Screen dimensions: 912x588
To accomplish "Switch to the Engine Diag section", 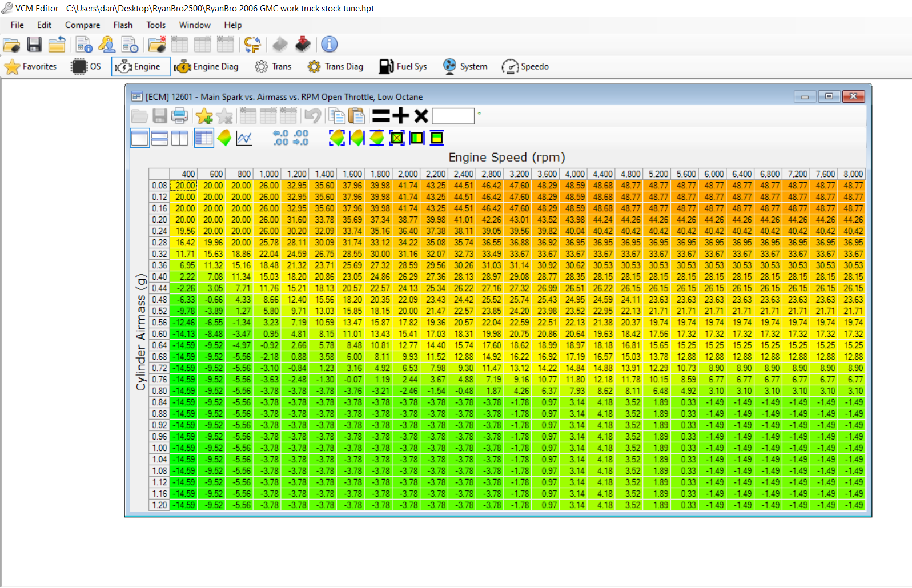I will pos(206,67).
